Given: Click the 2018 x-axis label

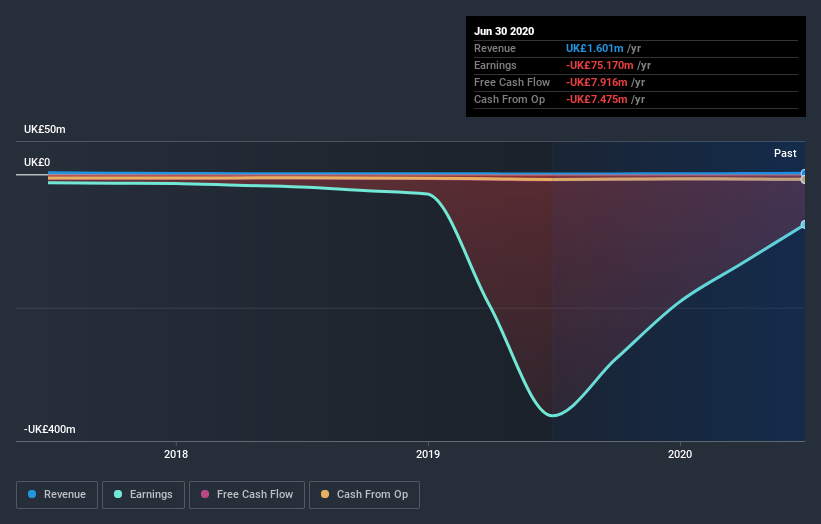Looking at the screenshot, I should (x=176, y=454).
